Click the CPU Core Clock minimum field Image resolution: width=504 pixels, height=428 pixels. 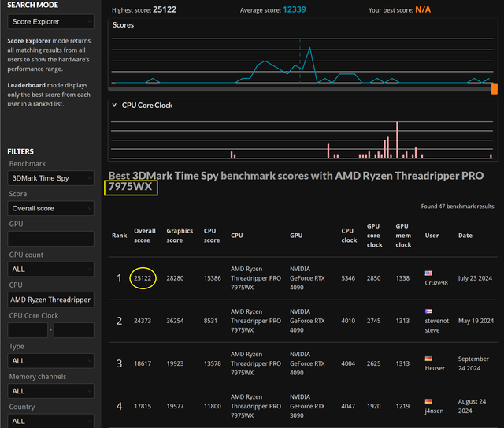pyautogui.click(x=28, y=330)
